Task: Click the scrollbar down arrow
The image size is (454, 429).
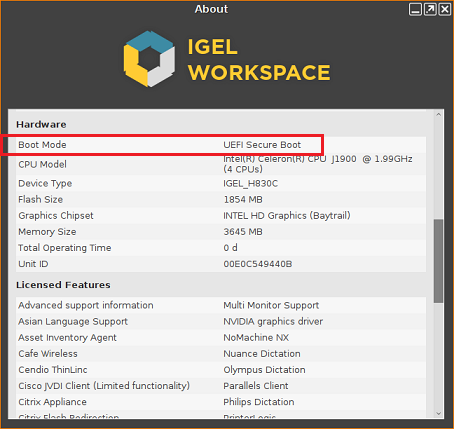Action: pos(438,413)
